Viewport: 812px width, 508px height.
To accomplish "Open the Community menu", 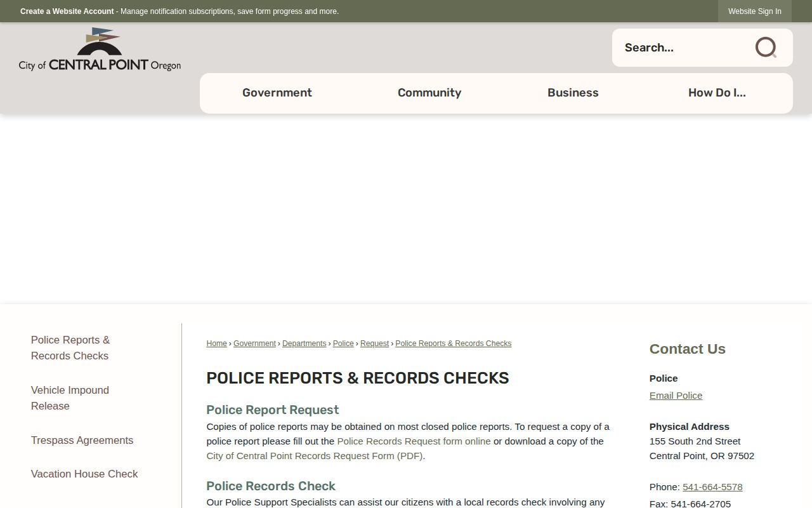I will click(x=429, y=93).
